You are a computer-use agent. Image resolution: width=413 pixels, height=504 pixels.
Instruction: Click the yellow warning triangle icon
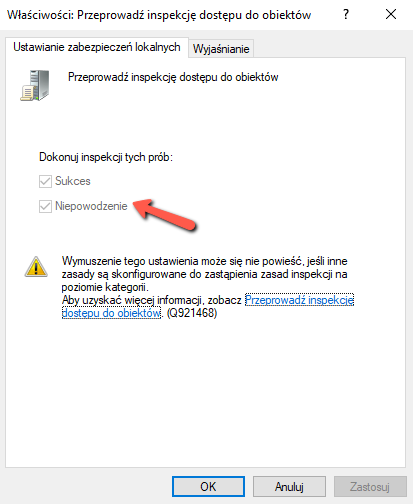pos(36,267)
